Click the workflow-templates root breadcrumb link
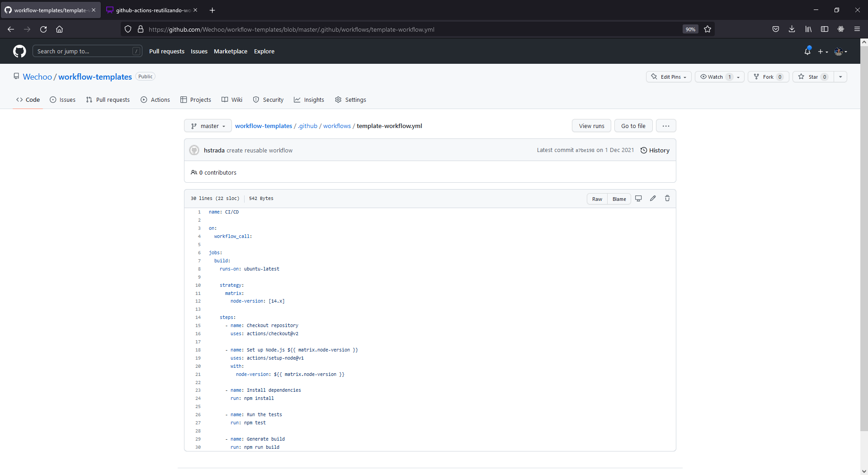The height and width of the screenshot is (475, 868). point(264,126)
